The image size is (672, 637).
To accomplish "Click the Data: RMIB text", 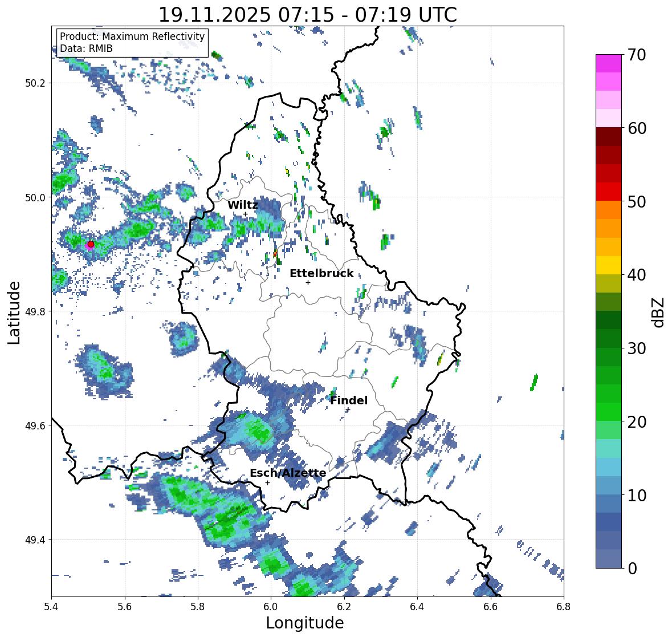I will pos(86,48).
